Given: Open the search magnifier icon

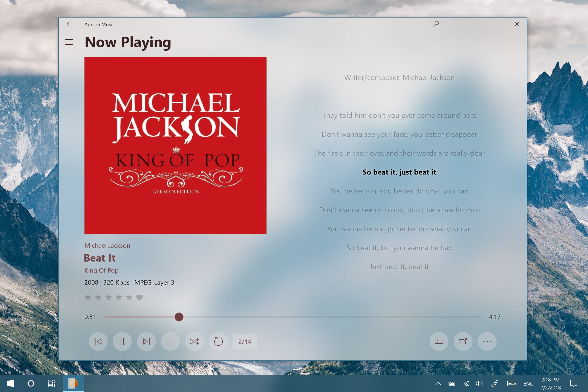Looking at the screenshot, I should (x=436, y=24).
